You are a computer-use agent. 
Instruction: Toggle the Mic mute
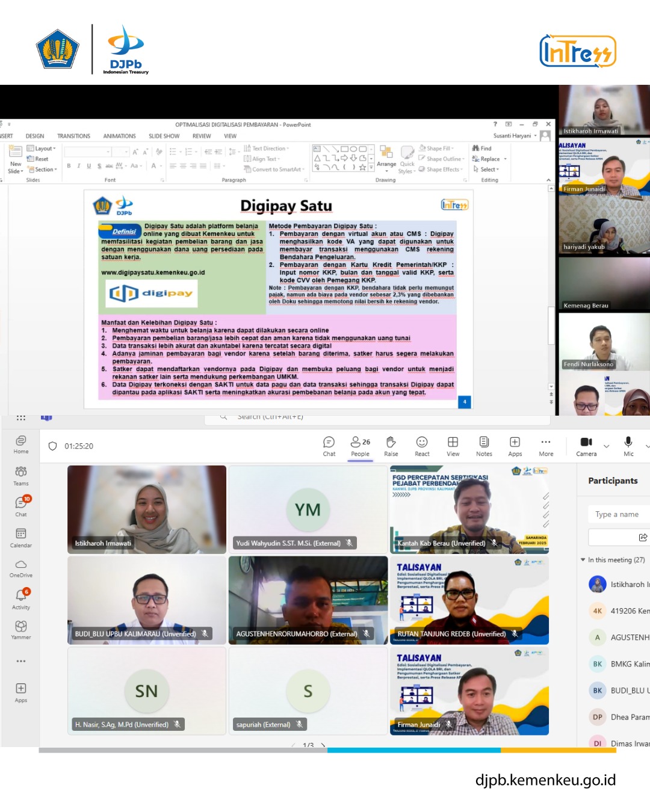[628, 446]
